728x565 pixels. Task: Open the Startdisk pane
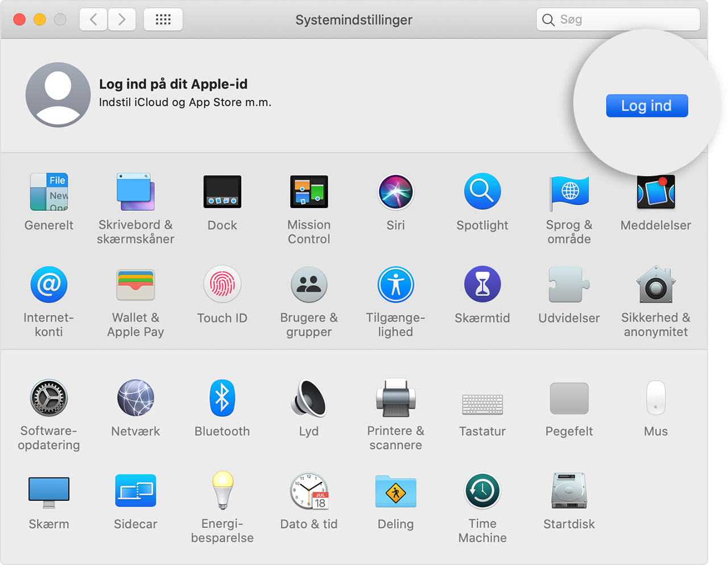coord(569,491)
